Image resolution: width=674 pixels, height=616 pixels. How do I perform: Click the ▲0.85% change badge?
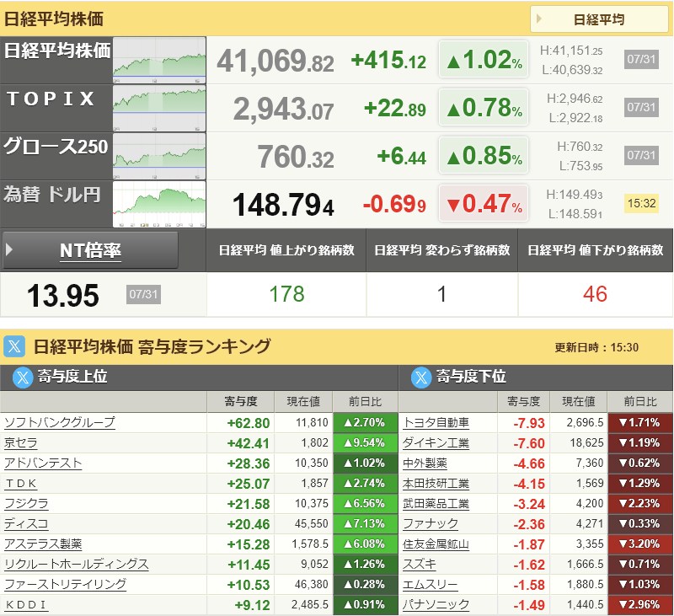pyautogui.click(x=484, y=156)
